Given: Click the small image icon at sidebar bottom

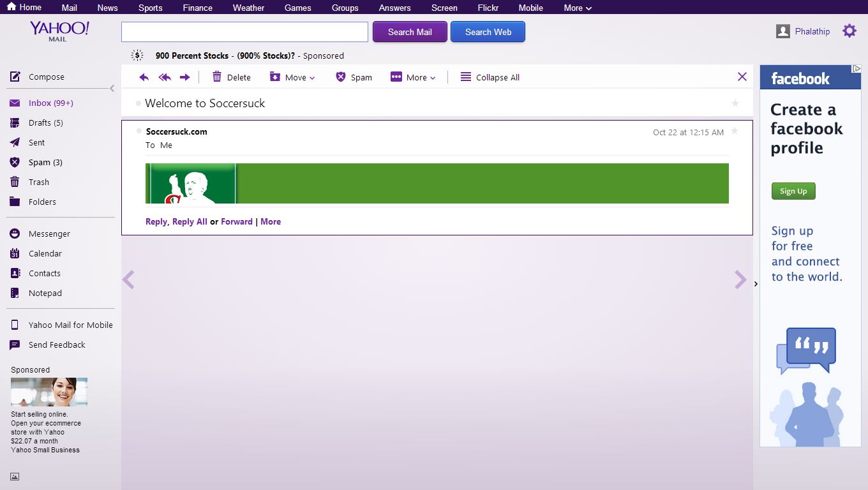Looking at the screenshot, I should pos(15,476).
